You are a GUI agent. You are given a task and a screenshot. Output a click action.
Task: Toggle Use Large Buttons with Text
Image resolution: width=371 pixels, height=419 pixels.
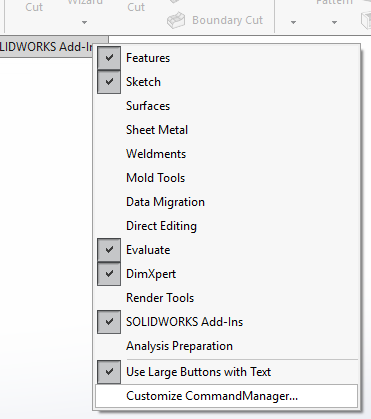[x=227, y=372]
